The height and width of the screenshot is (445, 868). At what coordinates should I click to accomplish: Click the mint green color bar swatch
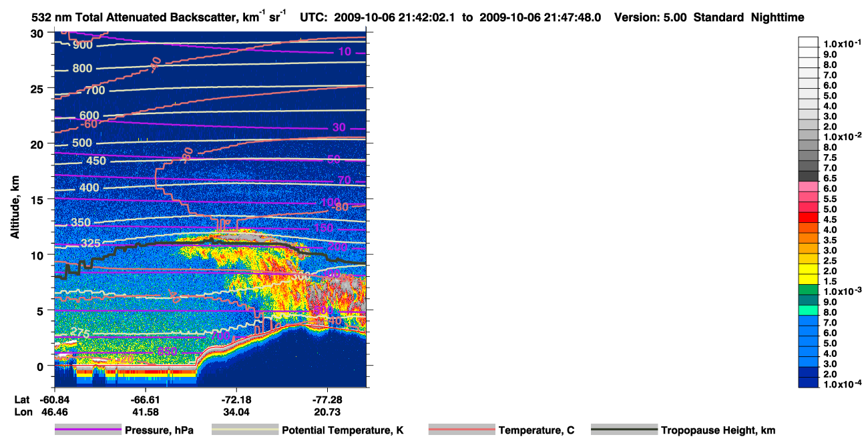(x=808, y=312)
